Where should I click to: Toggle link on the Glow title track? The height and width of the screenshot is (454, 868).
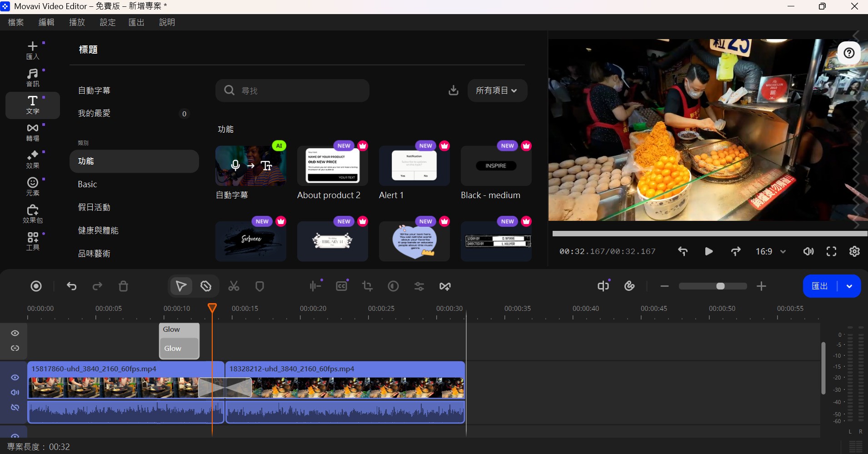(15, 348)
